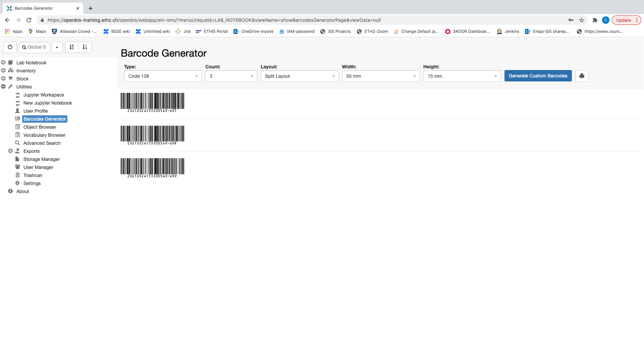The height and width of the screenshot is (362, 644).
Task: Open saved password key icon
Action: click(x=571, y=20)
